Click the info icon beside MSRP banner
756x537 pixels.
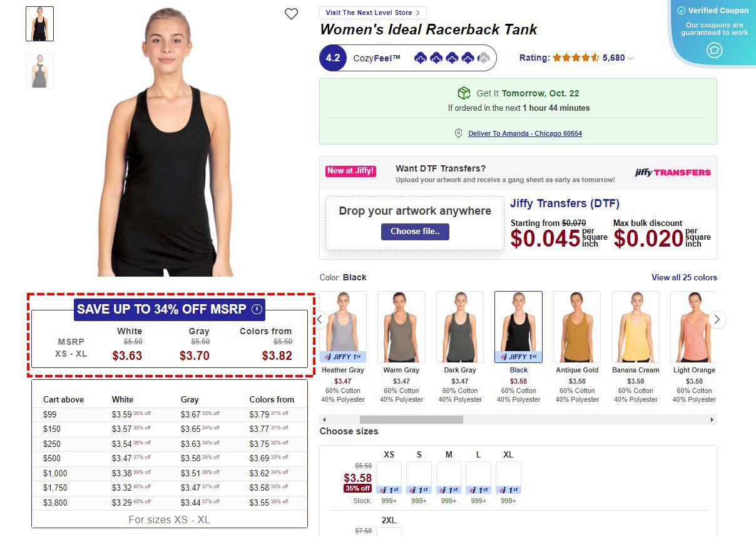(257, 309)
